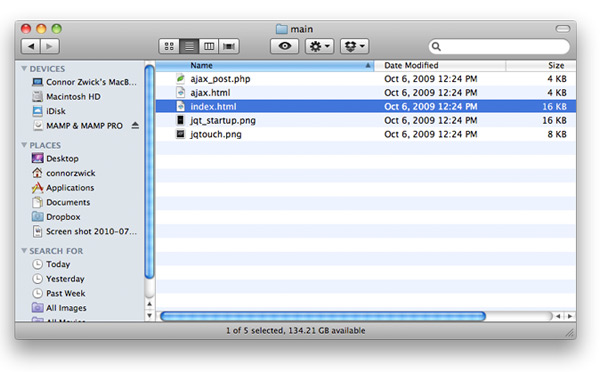Collapse the DEVICES section
The width and height of the screenshot is (600, 372).
click(x=24, y=69)
